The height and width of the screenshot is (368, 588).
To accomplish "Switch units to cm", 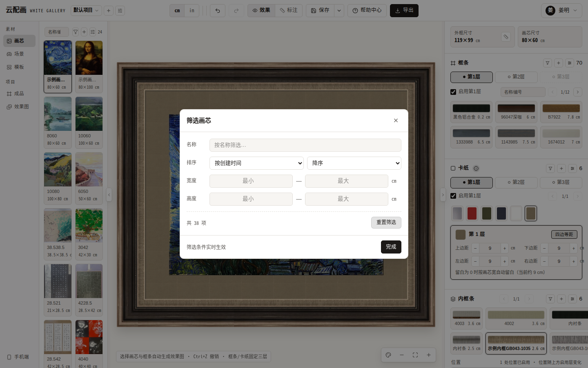I will pyautogui.click(x=177, y=11).
